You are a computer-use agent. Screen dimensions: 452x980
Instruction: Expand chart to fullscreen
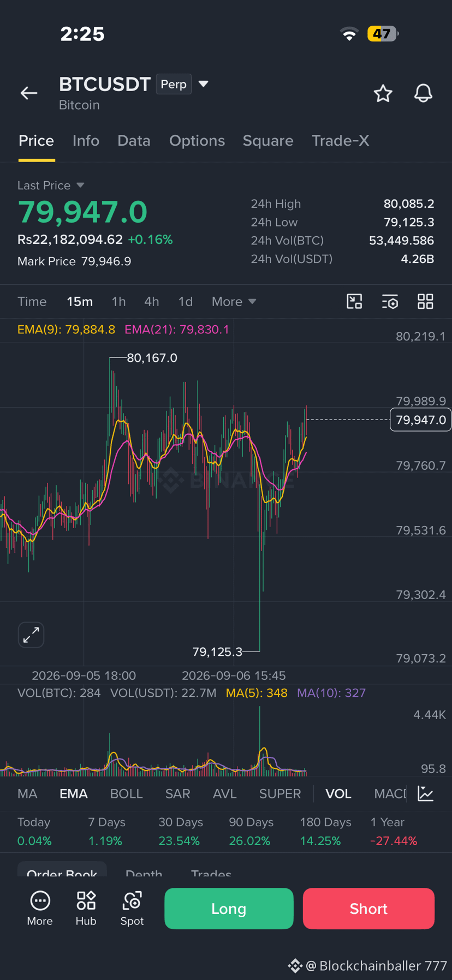(31, 635)
